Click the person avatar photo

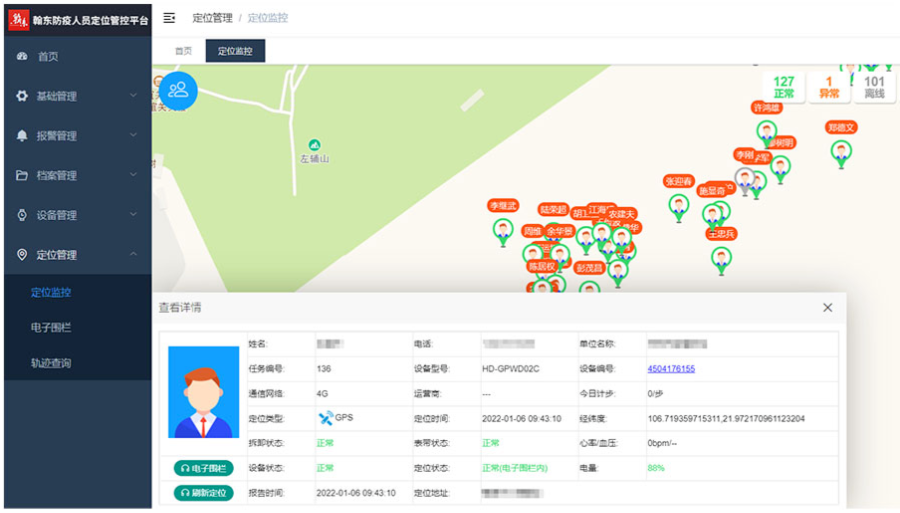(203, 391)
